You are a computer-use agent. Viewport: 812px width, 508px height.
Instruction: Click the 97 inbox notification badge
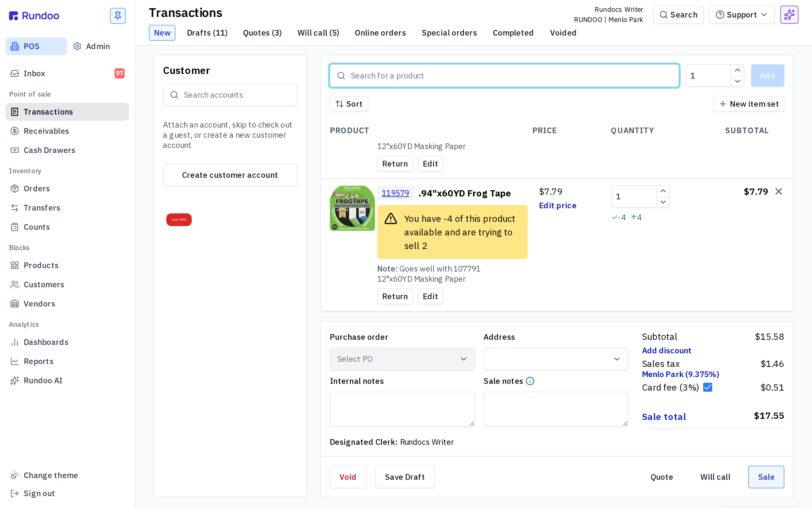pyautogui.click(x=119, y=73)
